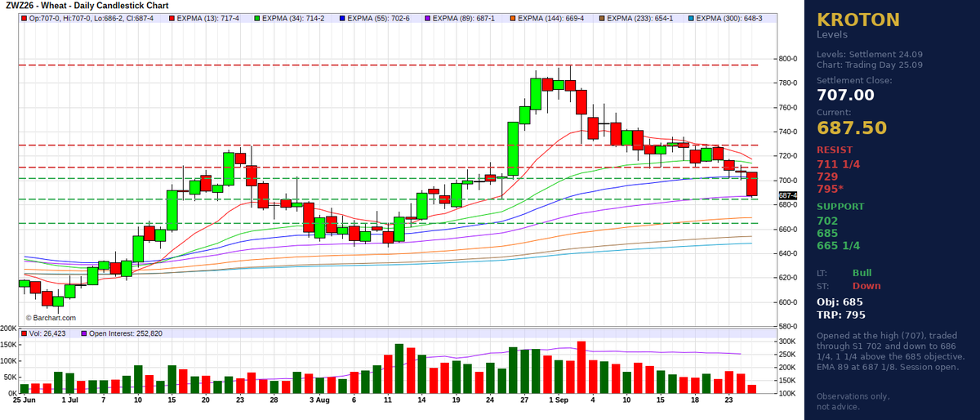Click the 25 Jun date label
This screenshot has height=420, width=980.
(24, 401)
